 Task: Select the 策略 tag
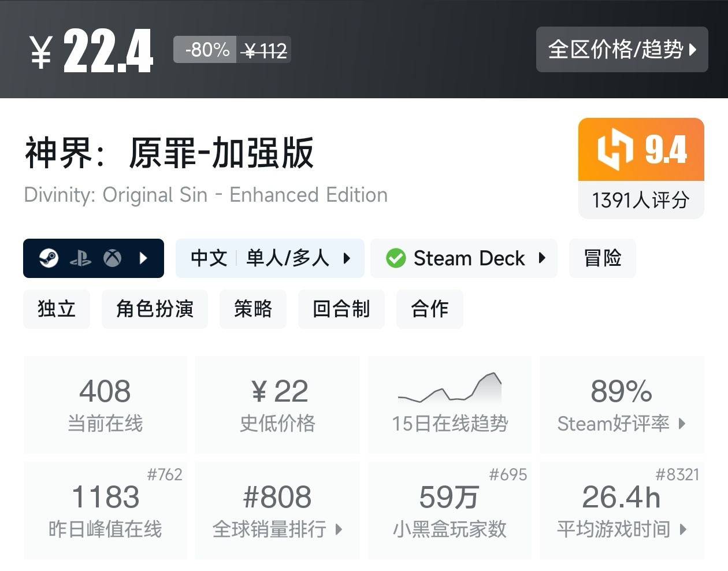pyautogui.click(x=252, y=309)
